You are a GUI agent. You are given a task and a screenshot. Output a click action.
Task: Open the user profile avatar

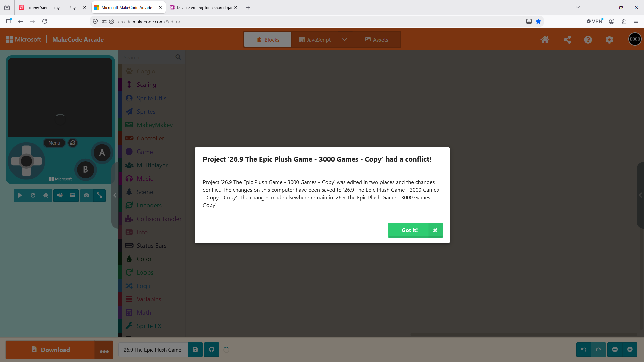pyautogui.click(x=635, y=39)
